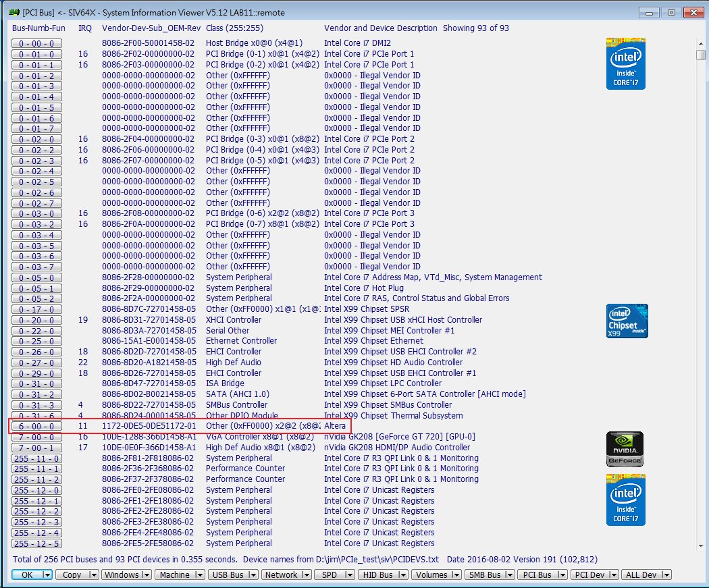Click the vertical scrollbar thumb
The image size is (709, 588).
[701, 55]
